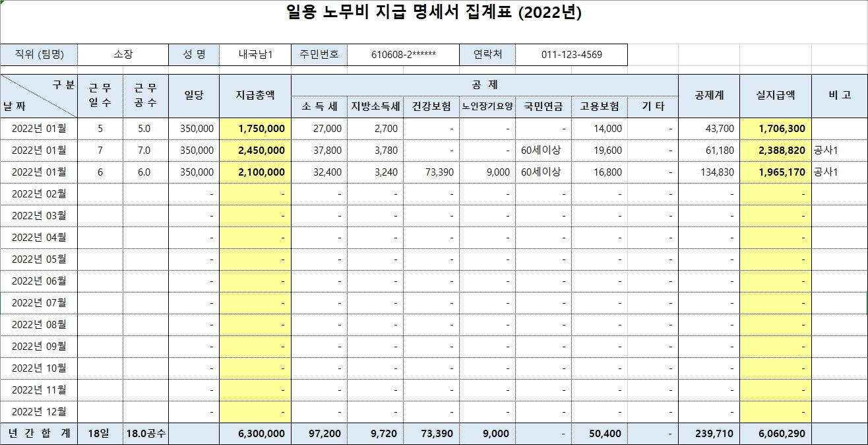The image size is (868, 445).
Task: Select the ID number cell 610608-2******
Action: (403, 55)
